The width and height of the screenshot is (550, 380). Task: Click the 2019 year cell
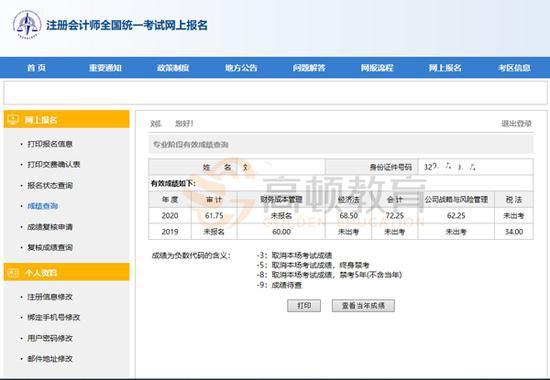pyautogui.click(x=170, y=232)
